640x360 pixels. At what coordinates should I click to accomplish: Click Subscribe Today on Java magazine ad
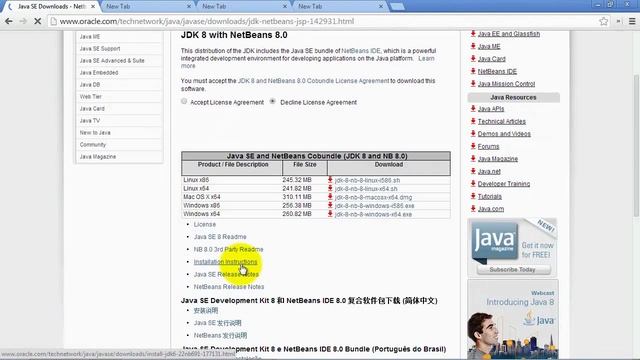coord(513,270)
